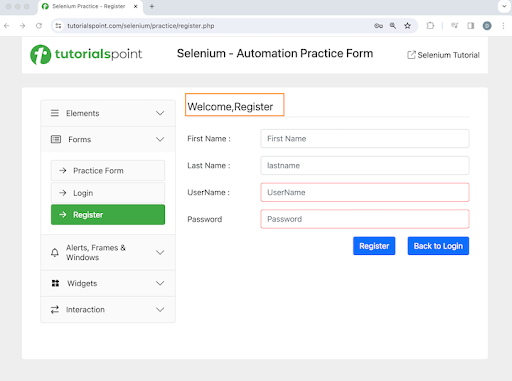The image size is (512, 381).
Task: Click the UserName : label
Action: 208,192
